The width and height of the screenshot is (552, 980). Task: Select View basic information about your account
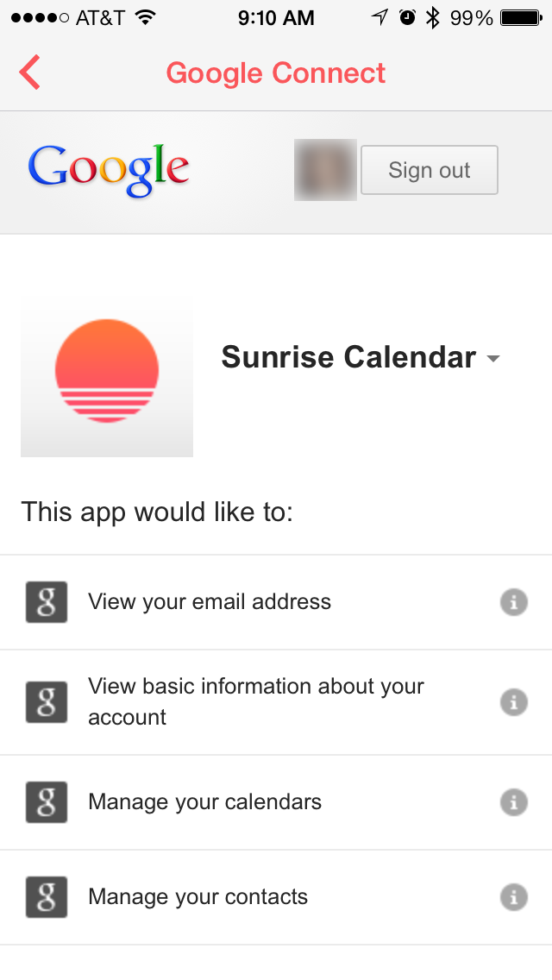coord(256,702)
